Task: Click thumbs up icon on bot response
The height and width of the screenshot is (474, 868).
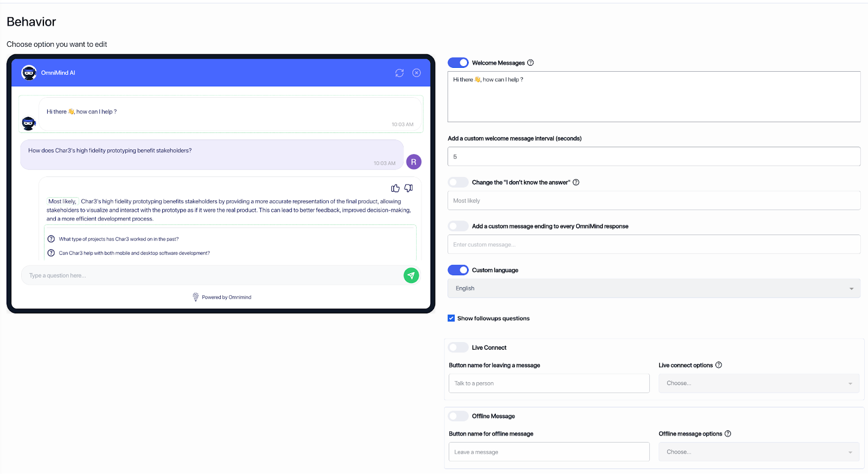Action: [x=395, y=188]
